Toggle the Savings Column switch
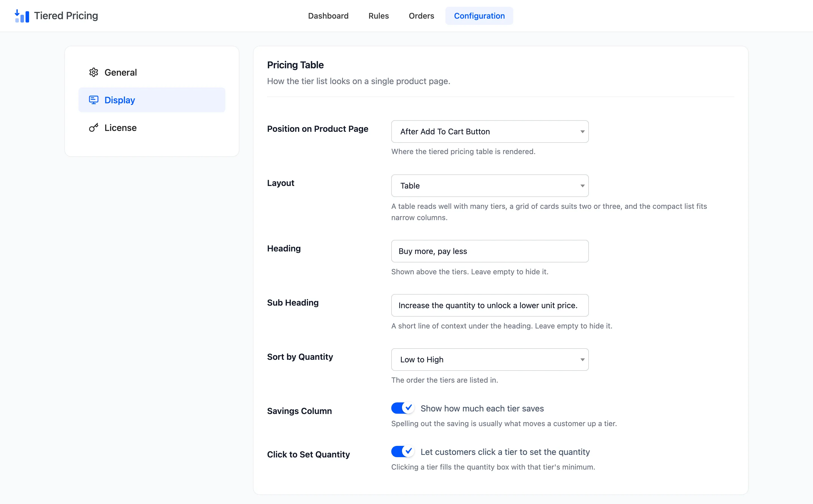Screen dimensions: 813x504 click(403, 408)
